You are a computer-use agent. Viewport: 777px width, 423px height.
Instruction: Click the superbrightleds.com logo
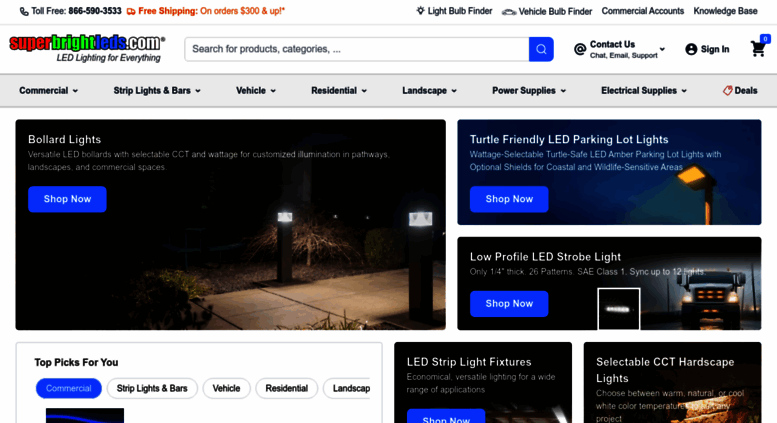click(87, 49)
